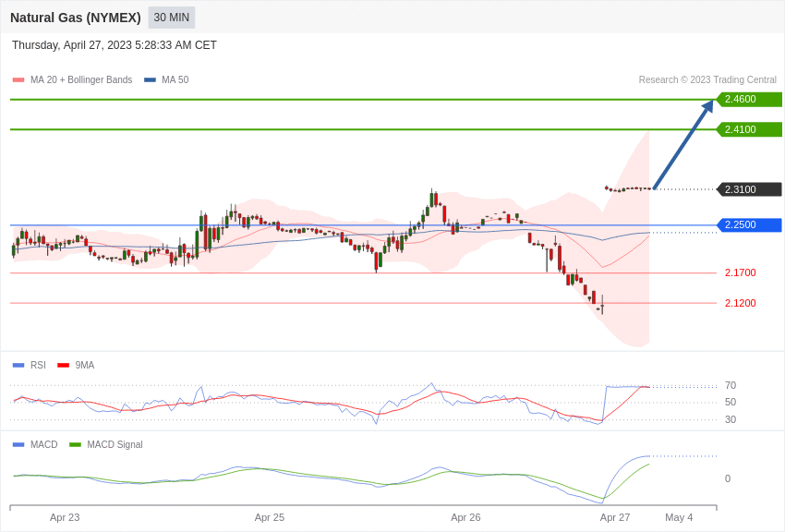The height and width of the screenshot is (532, 785).
Task: Select the 2.4100 green resistance price tag
Action: 749,129
